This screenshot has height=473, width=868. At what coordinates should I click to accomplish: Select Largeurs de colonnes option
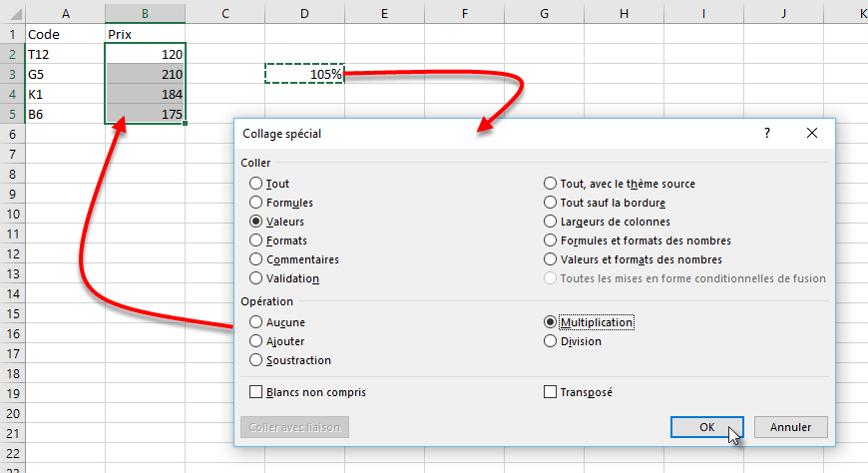coord(550,222)
